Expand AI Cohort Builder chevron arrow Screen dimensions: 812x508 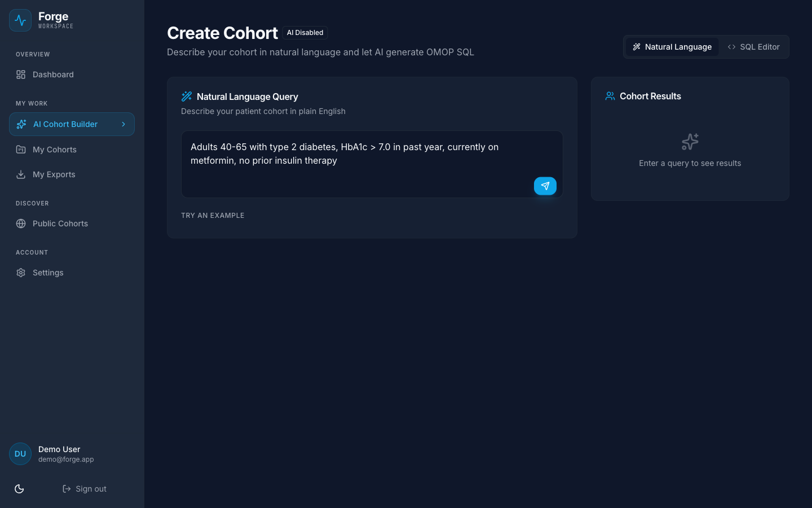pos(123,124)
